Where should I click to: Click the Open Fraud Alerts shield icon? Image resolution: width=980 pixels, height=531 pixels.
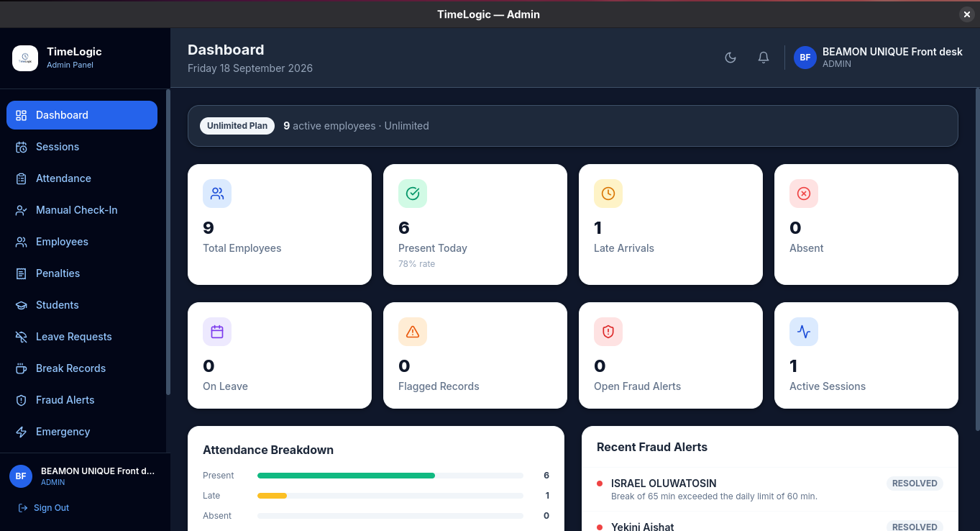[608, 332]
